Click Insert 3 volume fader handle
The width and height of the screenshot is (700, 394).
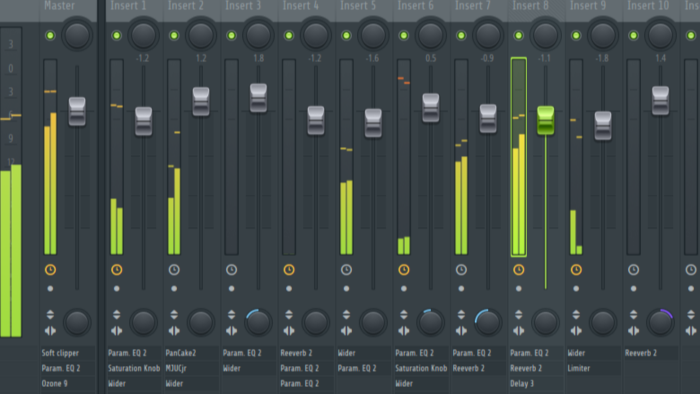pyautogui.click(x=258, y=98)
